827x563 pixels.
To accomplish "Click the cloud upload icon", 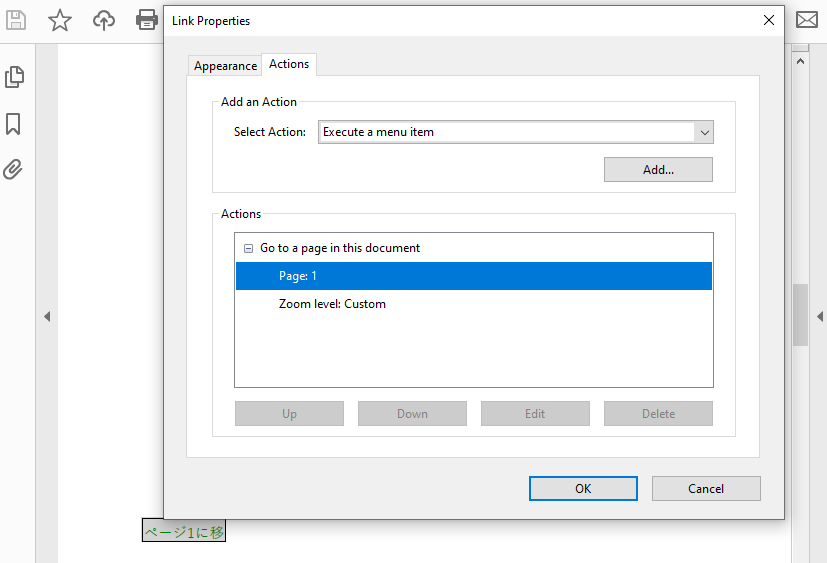I will pos(104,20).
